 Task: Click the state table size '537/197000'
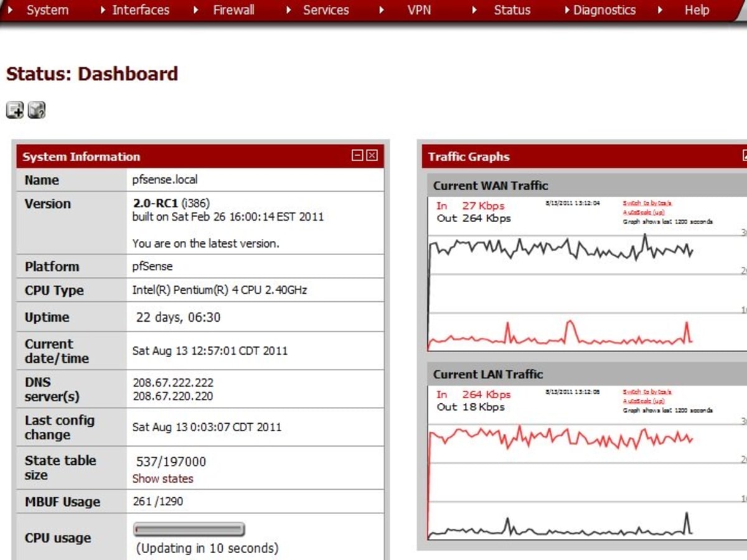(x=171, y=462)
